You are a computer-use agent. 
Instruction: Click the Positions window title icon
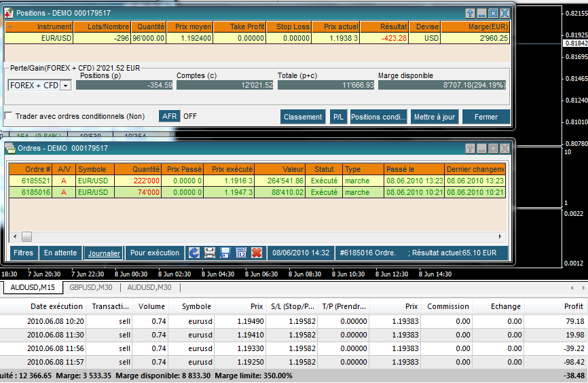coord(10,13)
